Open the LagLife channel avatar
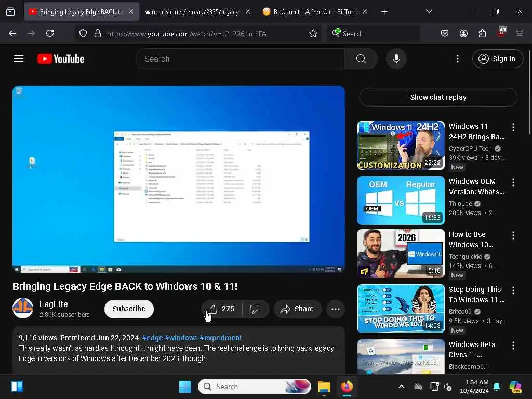This screenshot has height=399, width=532. click(23, 308)
